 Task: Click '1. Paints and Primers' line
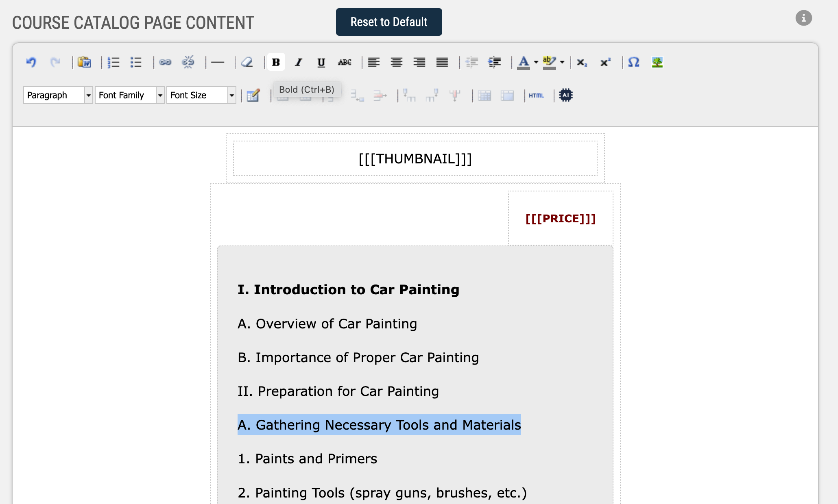coord(307,458)
